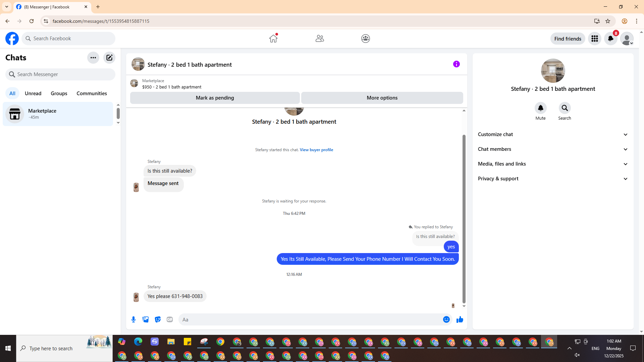Expand Media, files and links section

[553, 164]
